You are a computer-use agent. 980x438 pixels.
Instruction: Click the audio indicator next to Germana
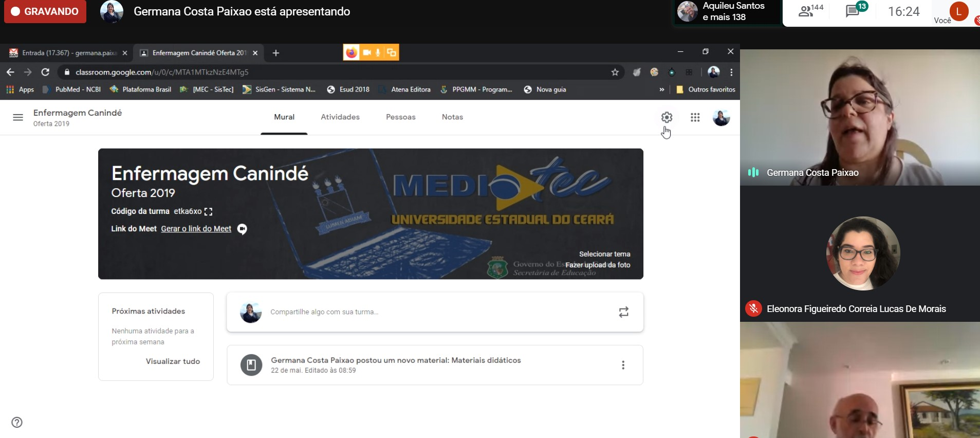coord(753,172)
